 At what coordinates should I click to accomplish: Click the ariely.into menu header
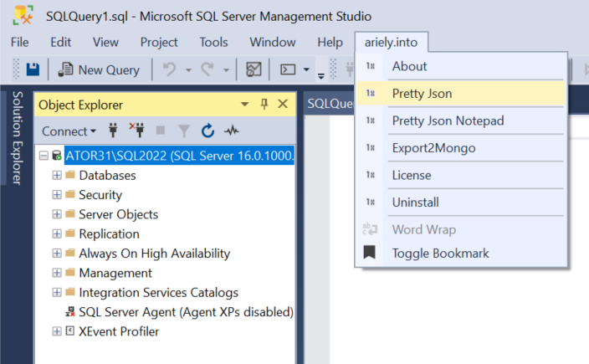(391, 42)
